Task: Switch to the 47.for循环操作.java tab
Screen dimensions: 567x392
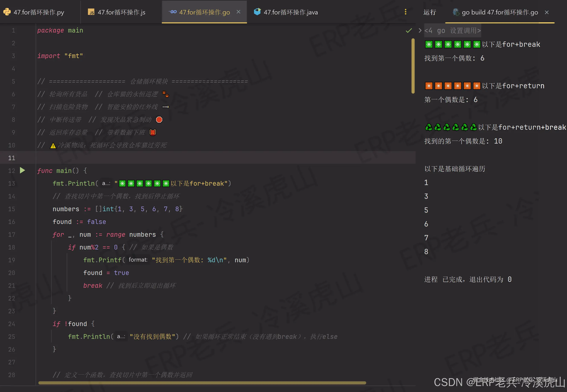Action: click(291, 12)
